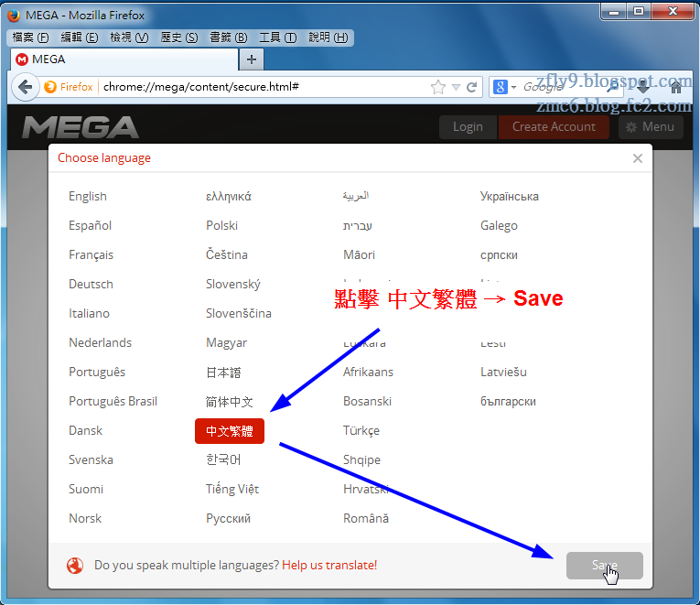Open the 歷史 (S) menu
This screenshot has height=605, width=700.
[179, 38]
